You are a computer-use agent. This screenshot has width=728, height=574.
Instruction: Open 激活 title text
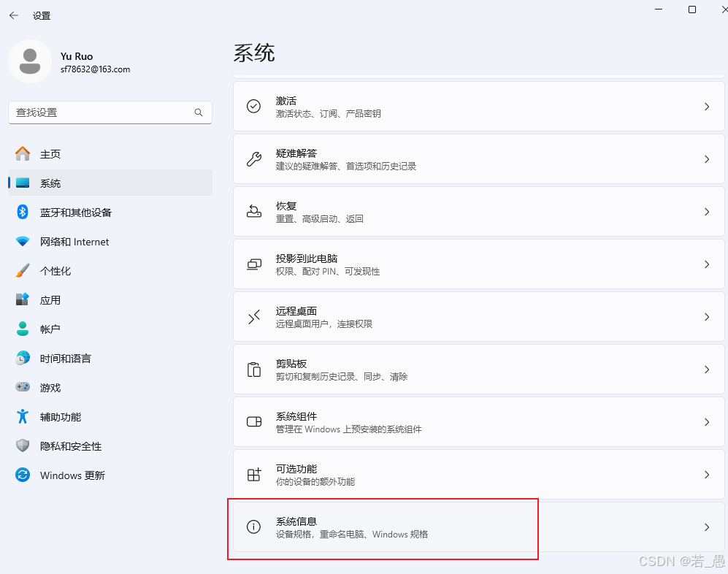click(286, 101)
